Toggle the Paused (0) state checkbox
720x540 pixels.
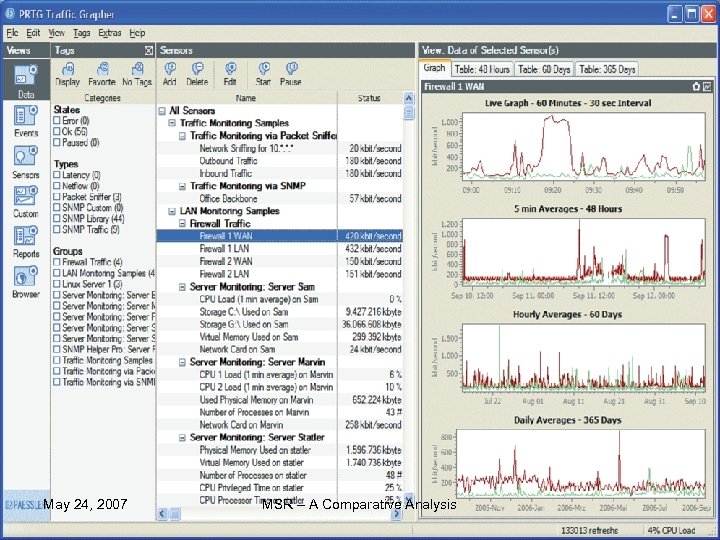pyautogui.click(x=57, y=142)
